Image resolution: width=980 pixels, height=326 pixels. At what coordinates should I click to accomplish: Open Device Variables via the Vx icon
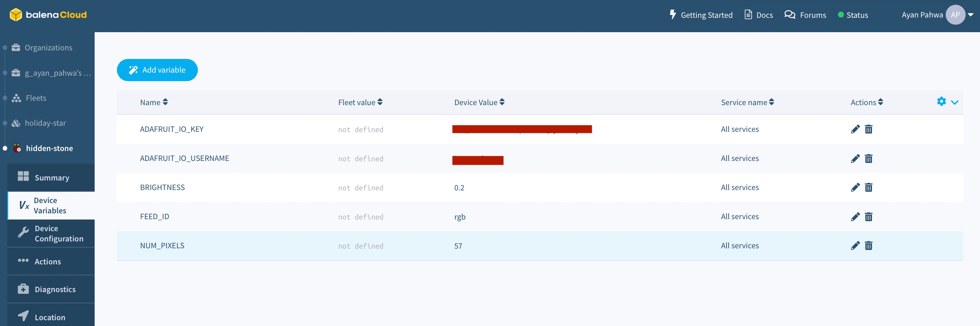point(24,205)
